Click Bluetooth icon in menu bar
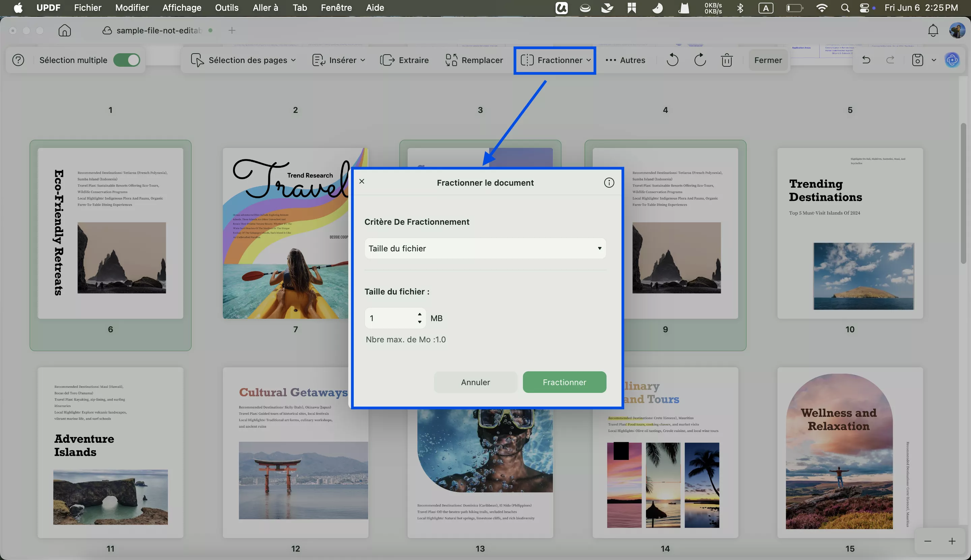This screenshot has height=560, width=971. [x=740, y=8]
